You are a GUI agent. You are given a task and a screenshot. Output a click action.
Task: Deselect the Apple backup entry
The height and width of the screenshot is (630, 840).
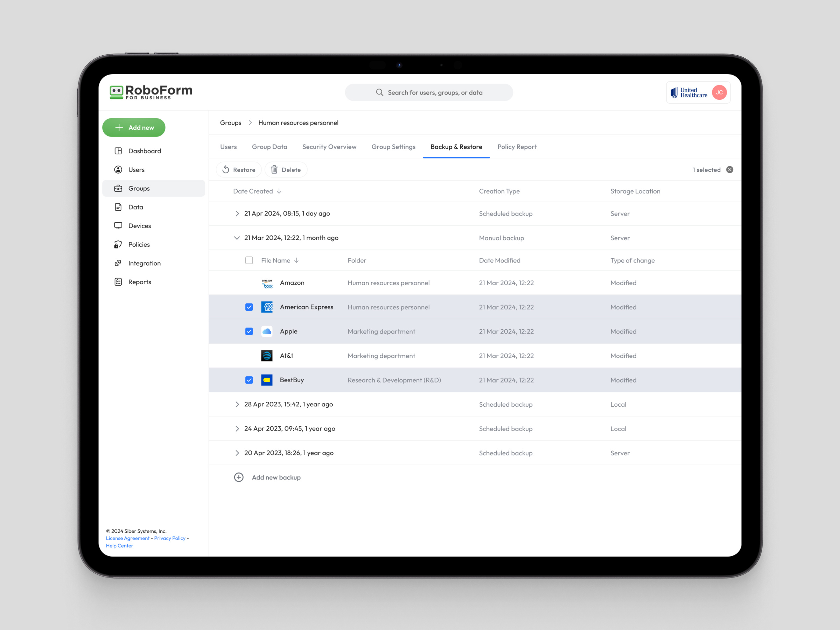(x=249, y=331)
